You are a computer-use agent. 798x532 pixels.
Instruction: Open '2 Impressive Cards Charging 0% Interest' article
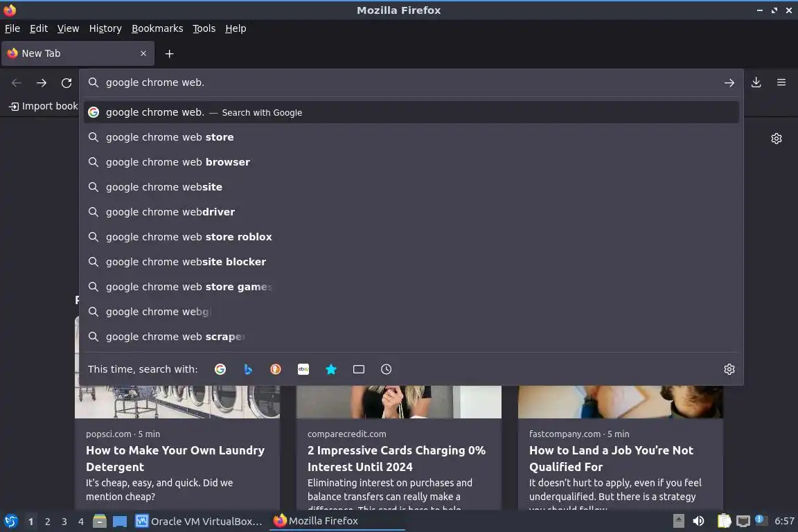click(396, 458)
